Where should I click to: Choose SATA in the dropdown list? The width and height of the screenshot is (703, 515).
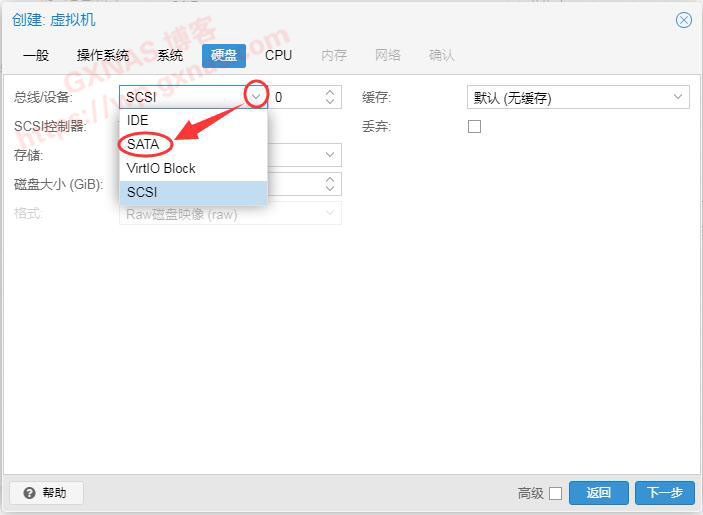point(143,144)
